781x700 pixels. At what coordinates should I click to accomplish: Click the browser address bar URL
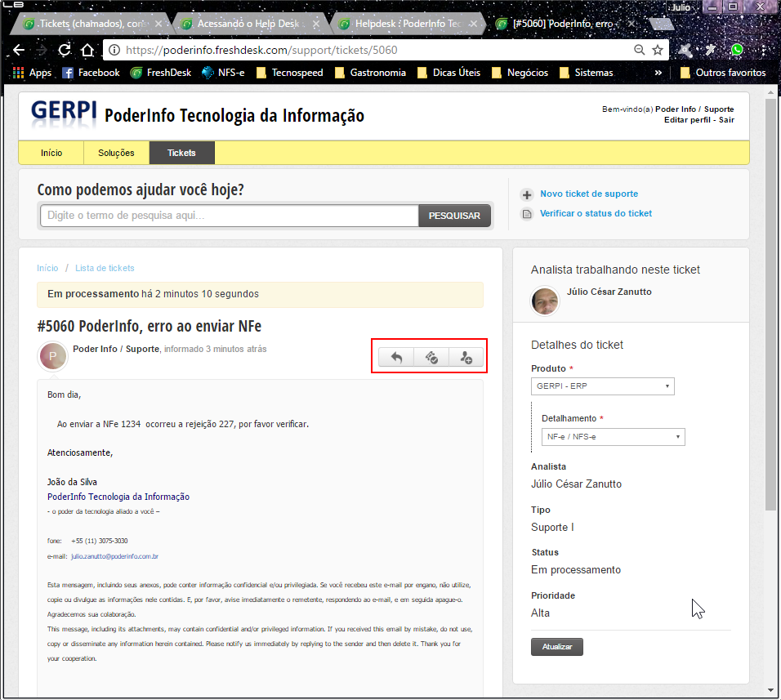[x=261, y=50]
